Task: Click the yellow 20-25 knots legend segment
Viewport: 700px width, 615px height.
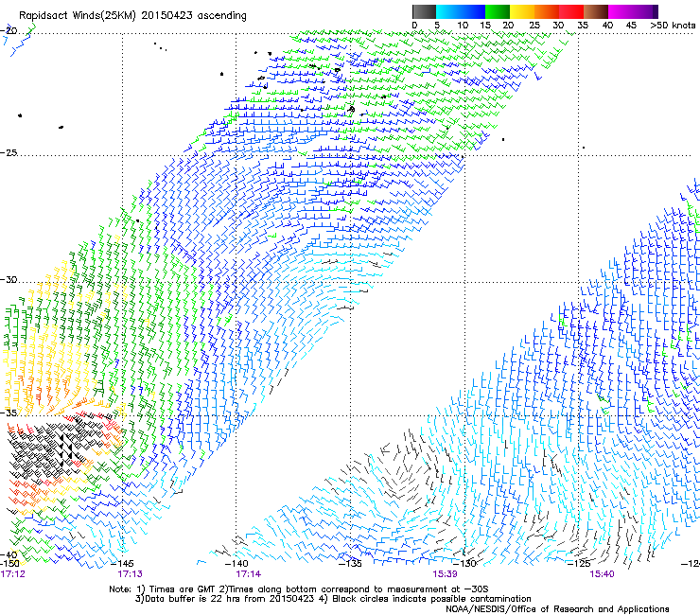Action: (x=522, y=11)
